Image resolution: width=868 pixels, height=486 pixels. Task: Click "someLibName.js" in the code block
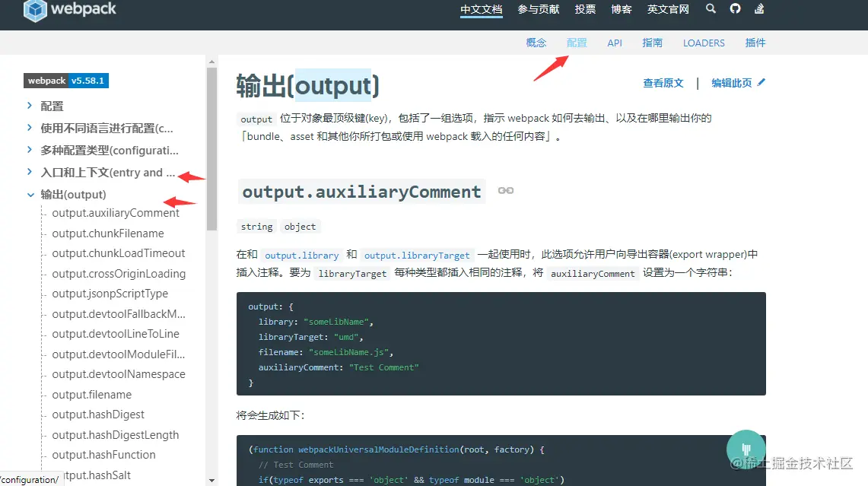tap(349, 353)
